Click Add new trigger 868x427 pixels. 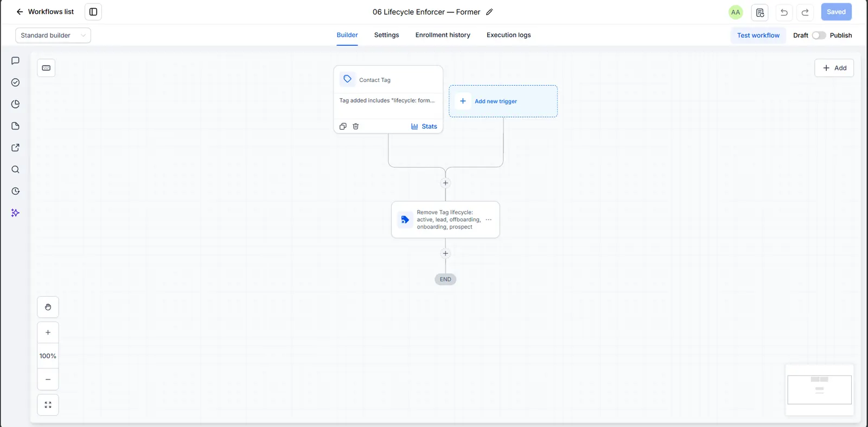click(503, 101)
